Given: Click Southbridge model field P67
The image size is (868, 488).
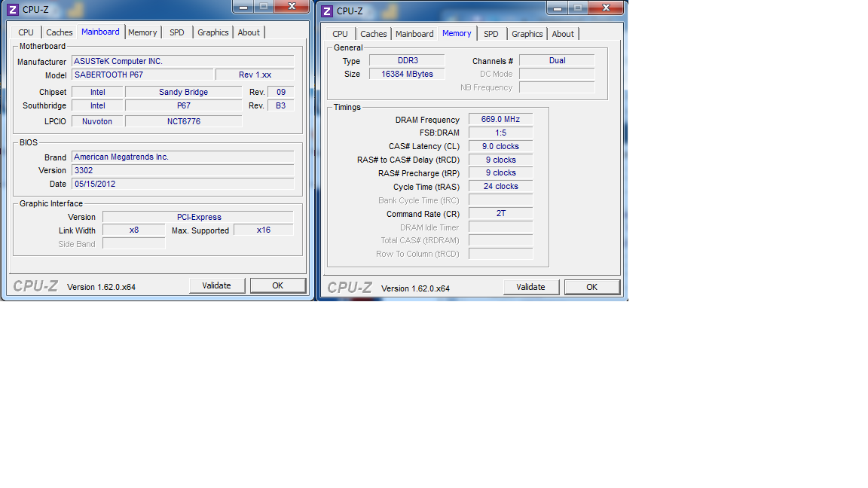Looking at the screenshot, I should [183, 105].
